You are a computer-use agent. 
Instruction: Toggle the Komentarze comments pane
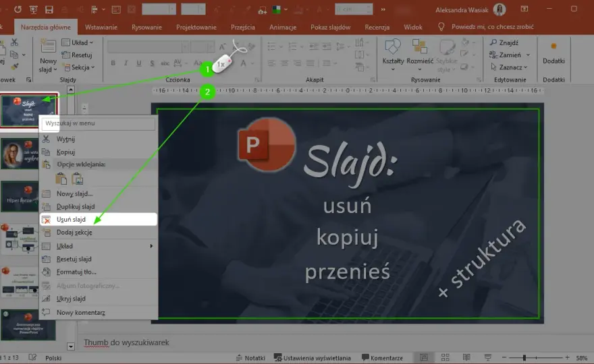[x=382, y=358]
